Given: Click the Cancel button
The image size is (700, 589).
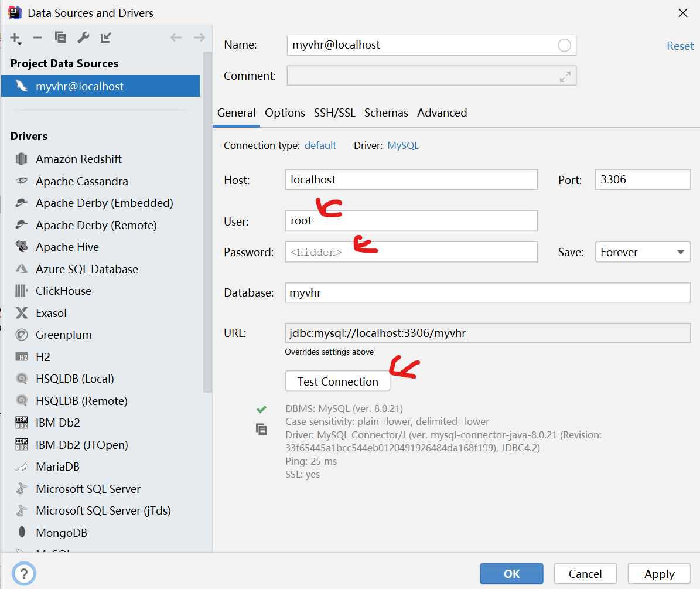Looking at the screenshot, I should pyautogui.click(x=585, y=574).
